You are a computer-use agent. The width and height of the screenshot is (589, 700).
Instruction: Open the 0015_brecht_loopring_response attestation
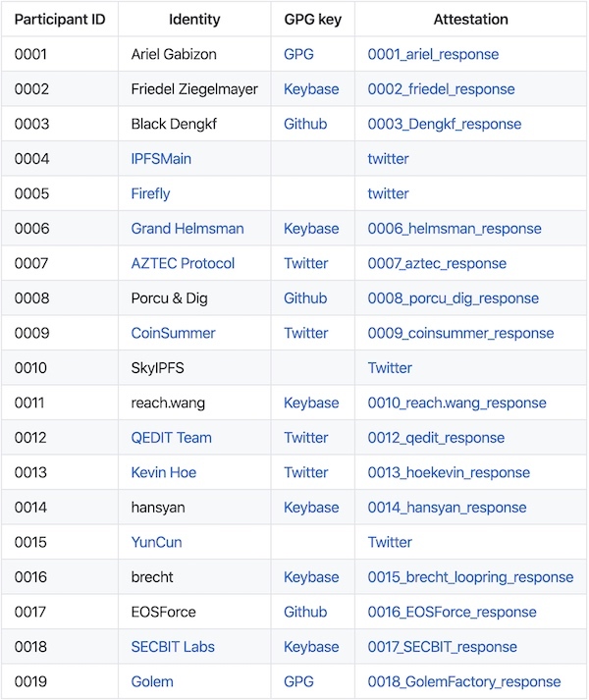(x=470, y=576)
